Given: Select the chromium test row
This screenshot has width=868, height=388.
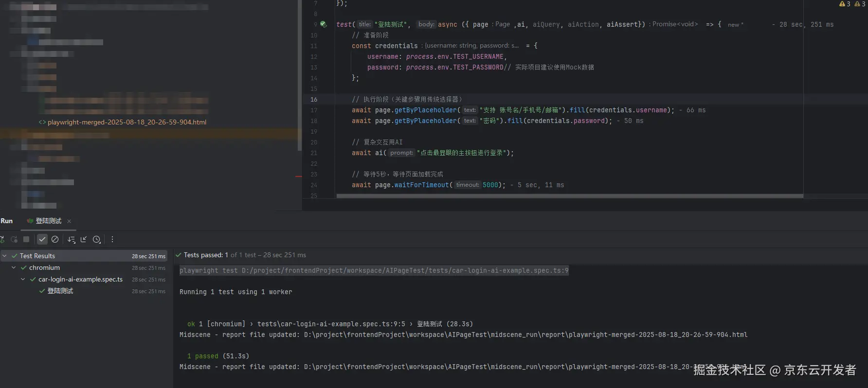Looking at the screenshot, I should tap(84, 267).
